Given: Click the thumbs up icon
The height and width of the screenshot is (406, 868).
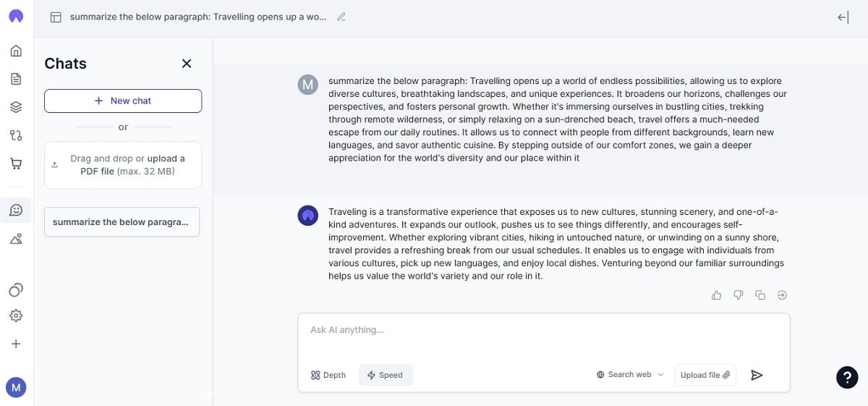Looking at the screenshot, I should point(716,295).
